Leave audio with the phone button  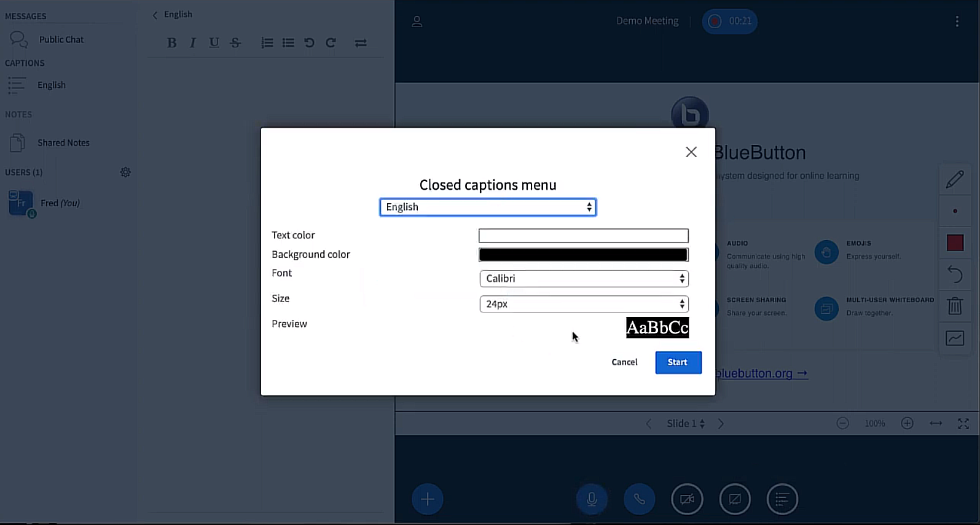[640, 499]
